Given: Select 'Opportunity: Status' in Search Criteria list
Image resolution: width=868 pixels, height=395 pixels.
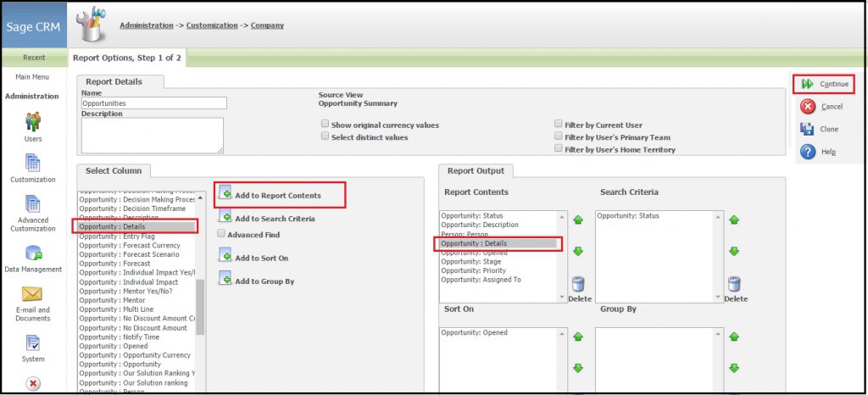Looking at the screenshot, I should coord(654,216).
